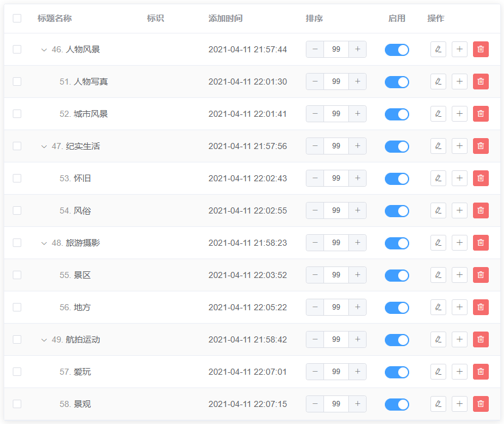
Task: Add child under 52. 城市风景
Action: pyautogui.click(x=460, y=114)
